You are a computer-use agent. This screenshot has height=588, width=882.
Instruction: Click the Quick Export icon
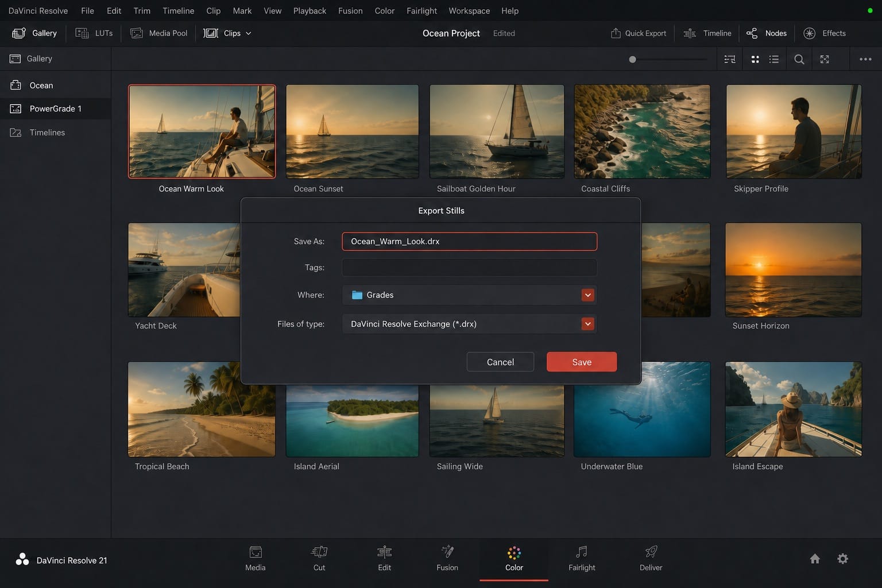point(616,33)
